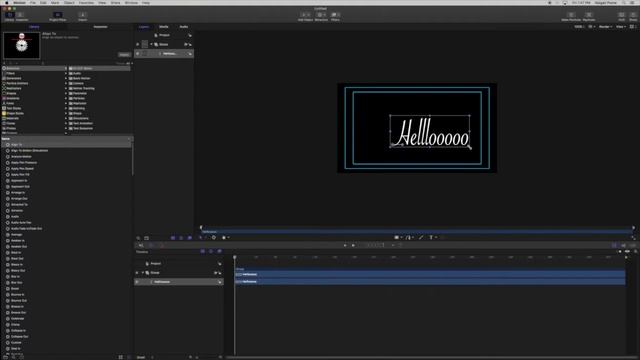The image size is (640, 360).
Task: Click the Apply button in Library preview
Action: click(x=124, y=55)
